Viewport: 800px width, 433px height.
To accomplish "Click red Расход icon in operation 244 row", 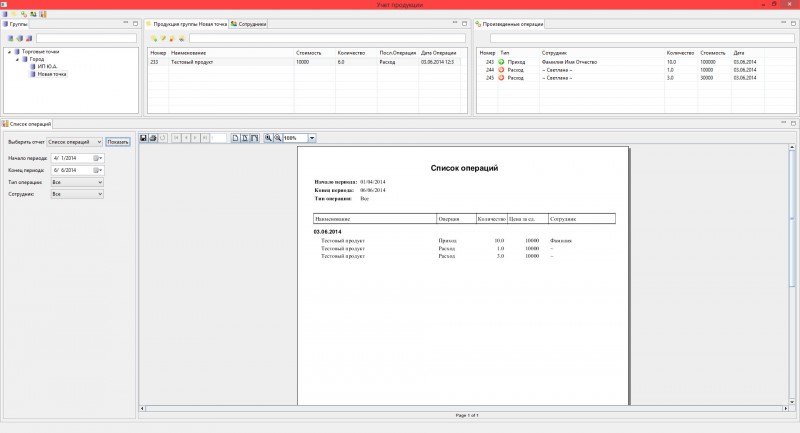I will click(501, 70).
